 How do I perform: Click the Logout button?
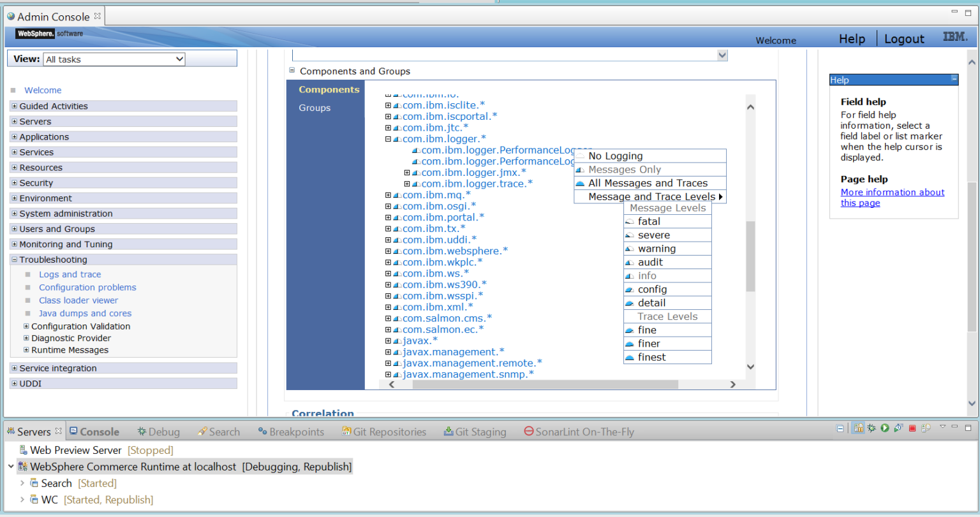[904, 38]
